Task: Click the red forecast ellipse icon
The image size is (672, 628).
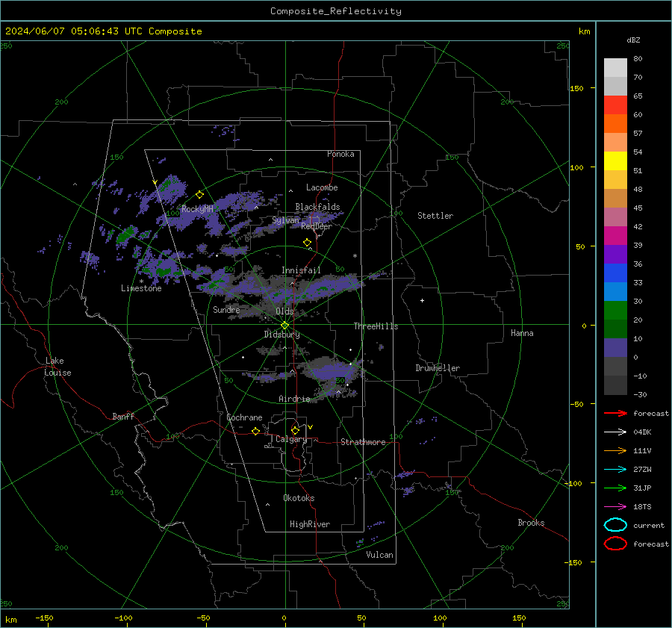Action: [615, 544]
